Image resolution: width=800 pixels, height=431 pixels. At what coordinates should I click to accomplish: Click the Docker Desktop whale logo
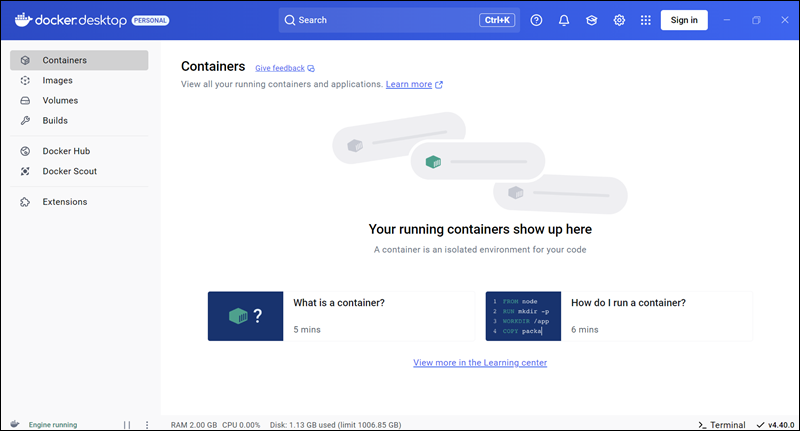pos(23,20)
